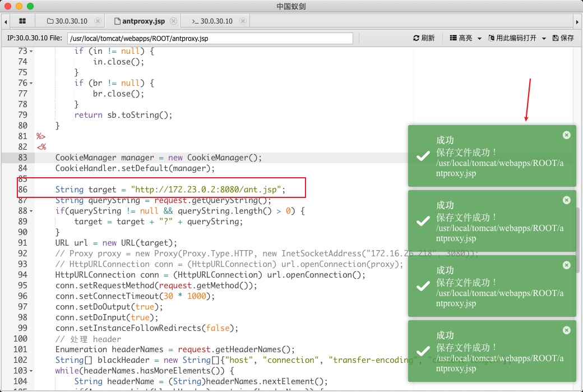
Task: Dismiss the fourth success notification
Action: pos(567,330)
